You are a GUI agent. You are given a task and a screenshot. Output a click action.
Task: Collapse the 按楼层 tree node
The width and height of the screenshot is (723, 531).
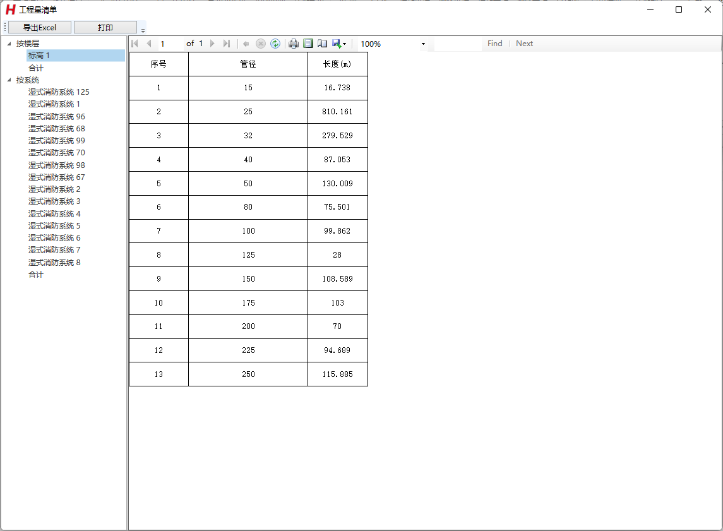click(9, 44)
